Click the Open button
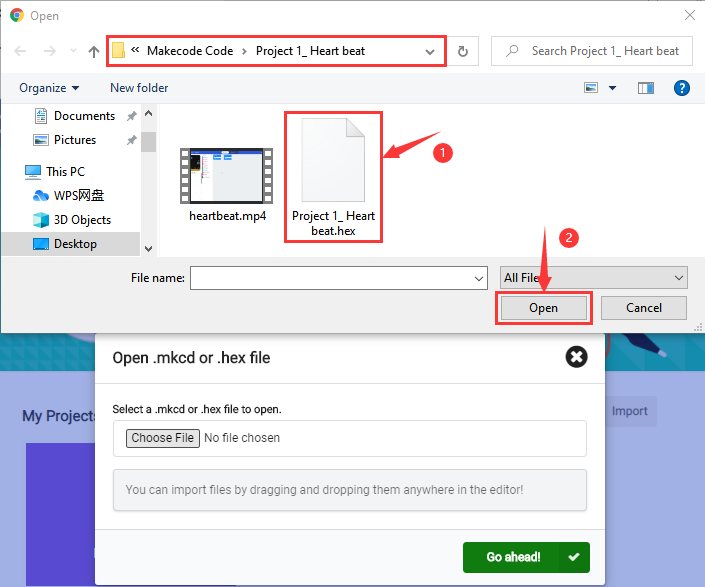This screenshot has width=705, height=587. [x=544, y=308]
